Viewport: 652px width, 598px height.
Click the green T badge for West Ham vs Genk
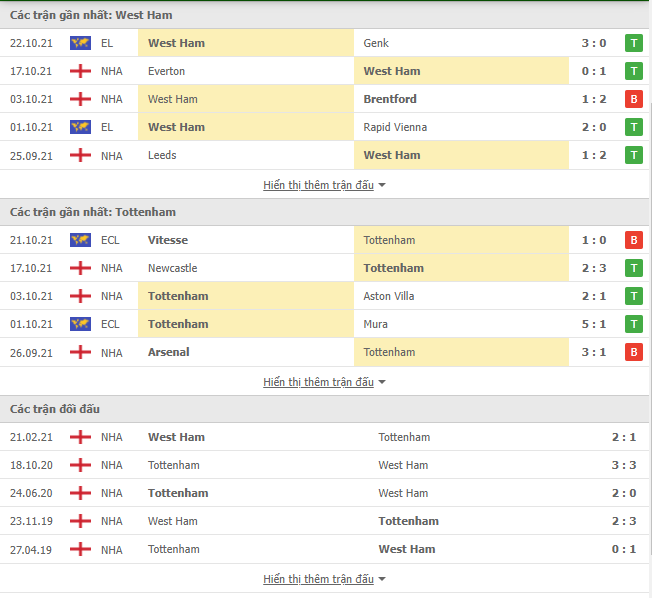point(634,43)
